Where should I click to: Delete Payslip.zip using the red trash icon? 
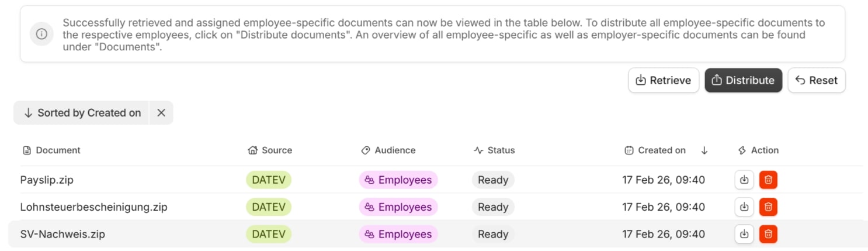click(768, 180)
